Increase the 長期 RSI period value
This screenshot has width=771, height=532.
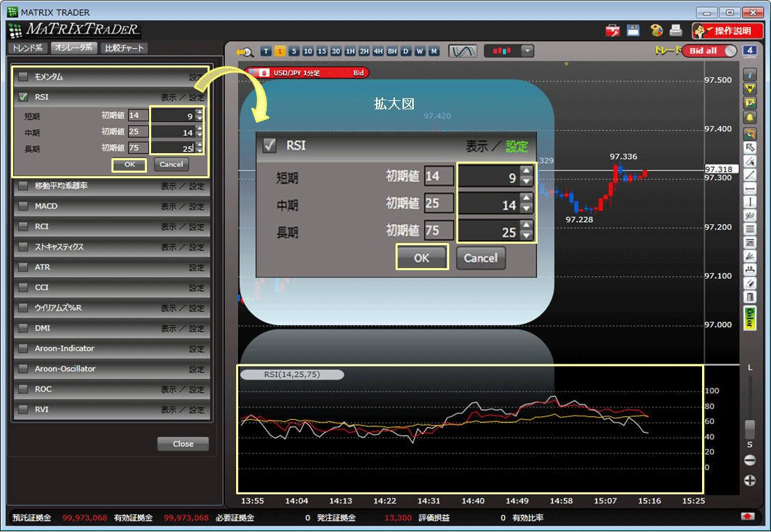199,145
